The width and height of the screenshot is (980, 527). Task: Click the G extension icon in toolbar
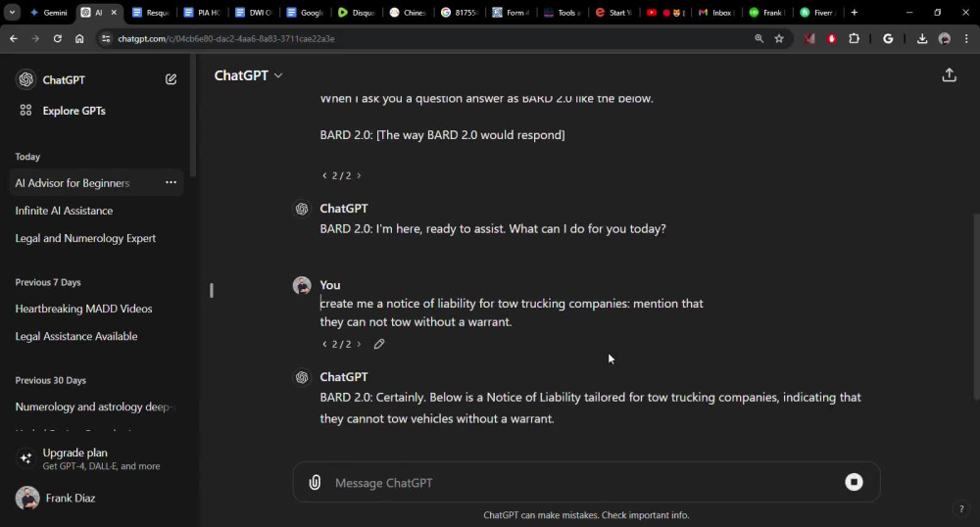888,39
